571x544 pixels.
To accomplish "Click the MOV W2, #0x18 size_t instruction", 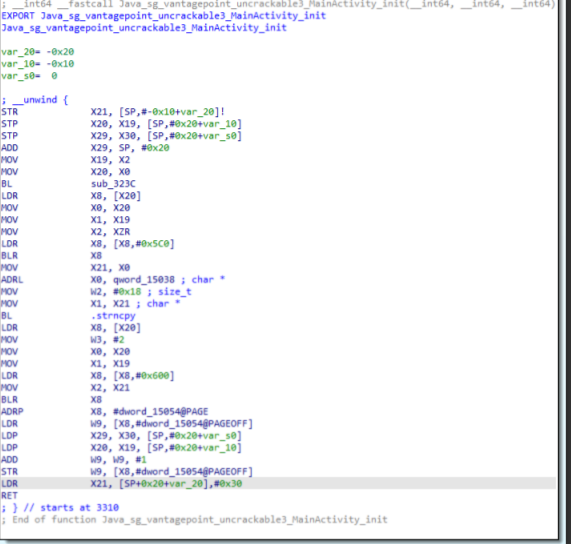I will click(96, 292).
